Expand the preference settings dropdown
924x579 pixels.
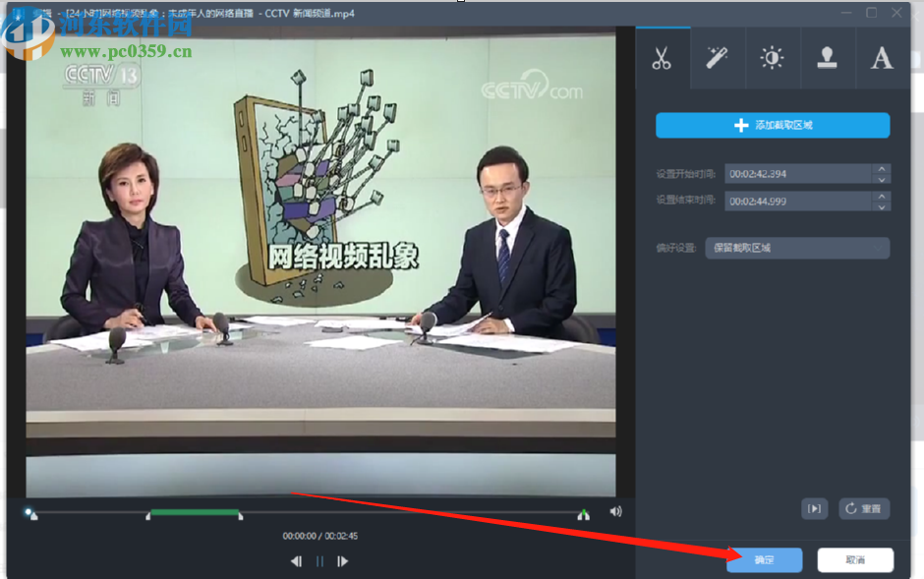[x=797, y=248]
